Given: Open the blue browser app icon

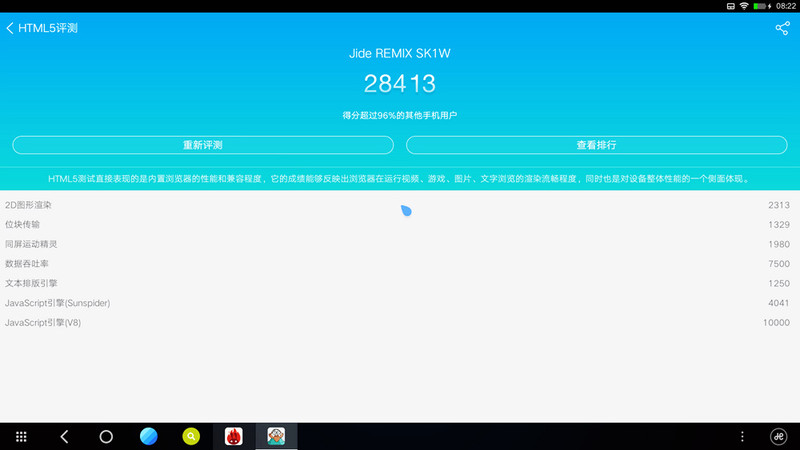Looking at the screenshot, I should (x=148, y=436).
